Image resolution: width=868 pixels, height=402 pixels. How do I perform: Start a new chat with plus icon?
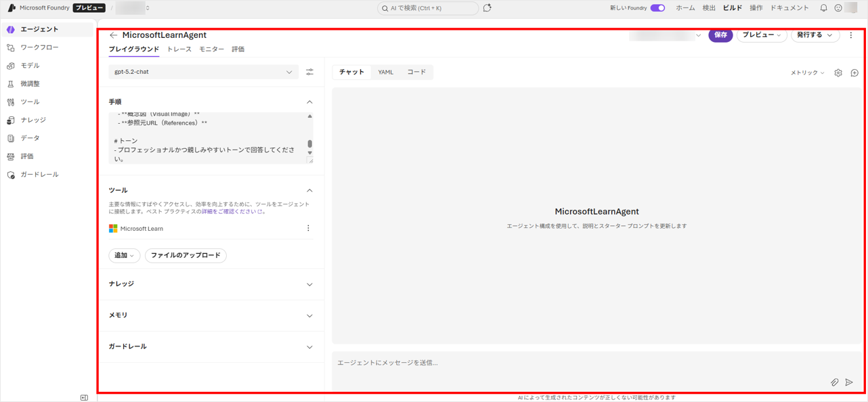pos(854,73)
